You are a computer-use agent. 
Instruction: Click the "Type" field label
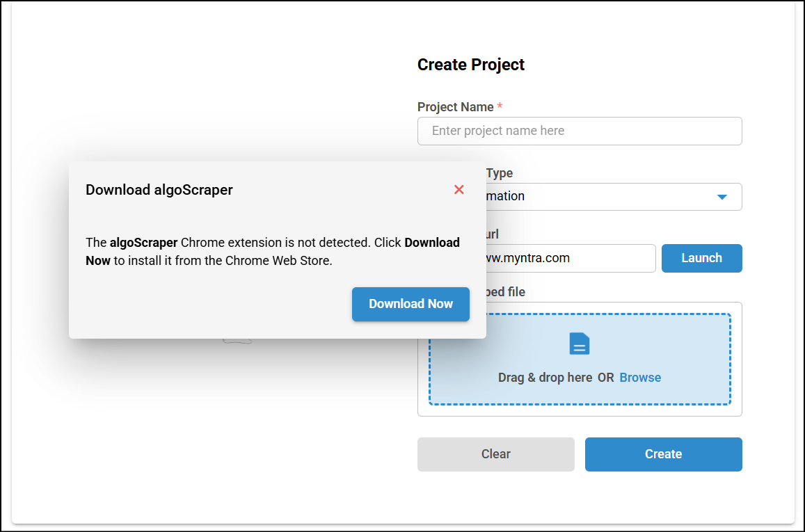pyautogui.click(x=499, y=173)
